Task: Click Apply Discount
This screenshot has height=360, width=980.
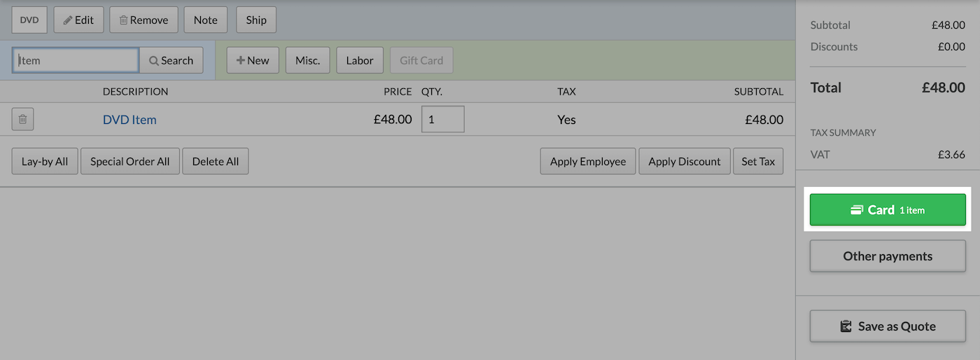Action: coord(685,161)
